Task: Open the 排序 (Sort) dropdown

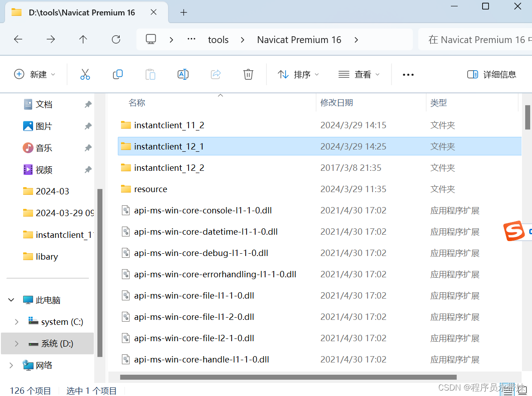Action: point(298,74)
